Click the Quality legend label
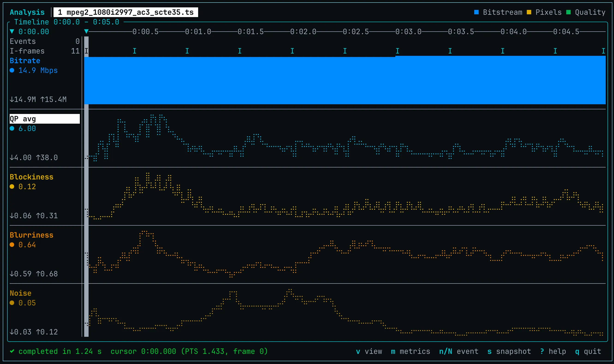Image resolution: width=614 pixels, height=364 pixels. [590, 12]
